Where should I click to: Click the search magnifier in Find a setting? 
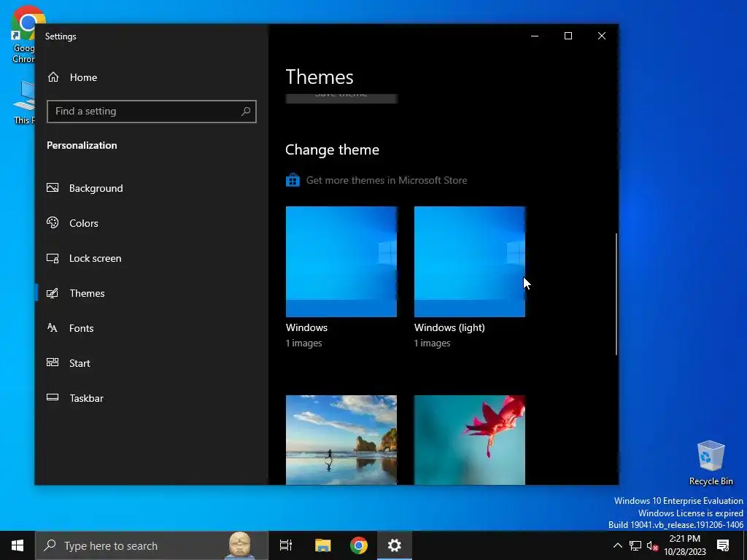pyautogui.click(x=246, y=112)
